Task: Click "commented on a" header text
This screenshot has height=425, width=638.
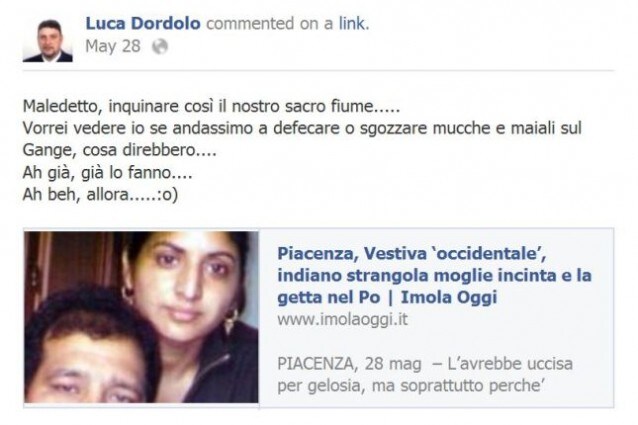Action: tap(270, 23)
